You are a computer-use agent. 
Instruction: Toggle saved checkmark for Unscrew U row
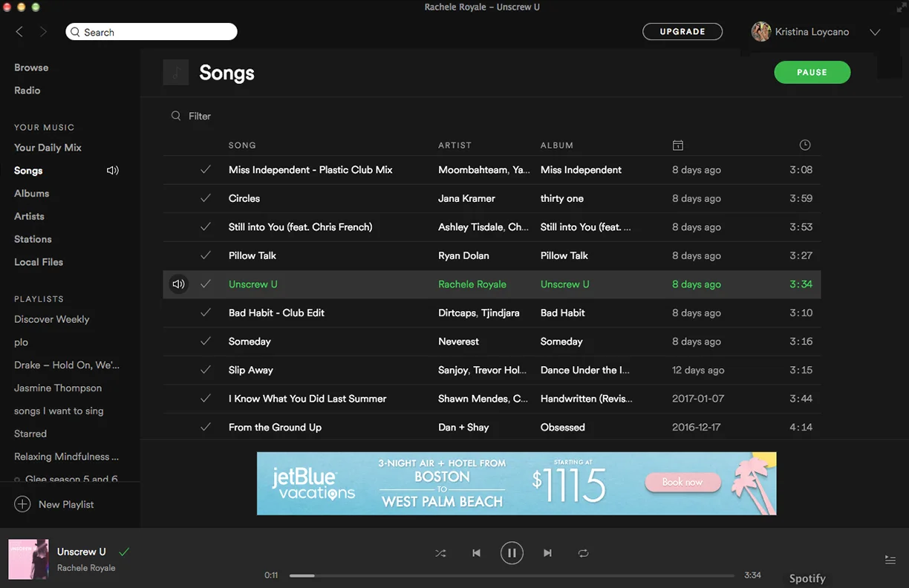coord(206,284)
